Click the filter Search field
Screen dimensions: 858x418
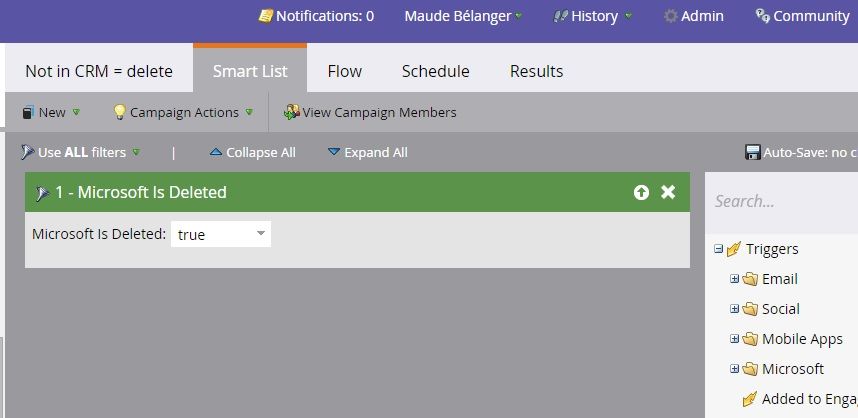780,201
